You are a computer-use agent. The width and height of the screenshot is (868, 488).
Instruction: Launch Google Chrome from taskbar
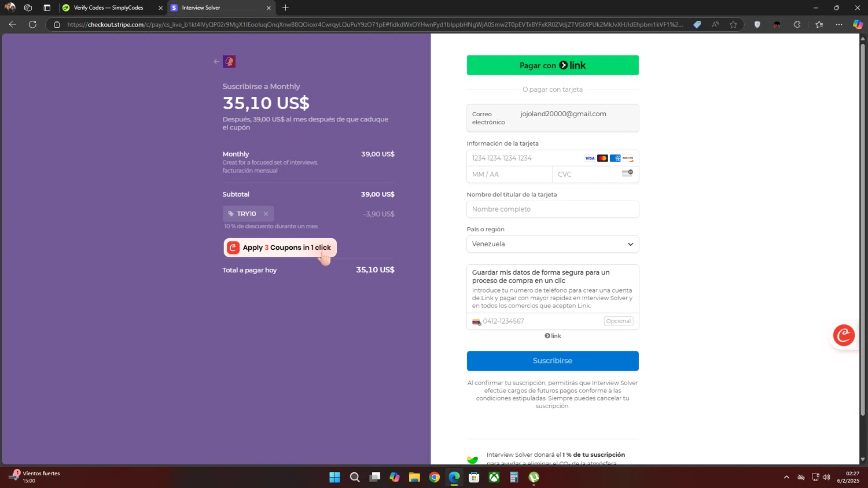[x=435, y=477]
